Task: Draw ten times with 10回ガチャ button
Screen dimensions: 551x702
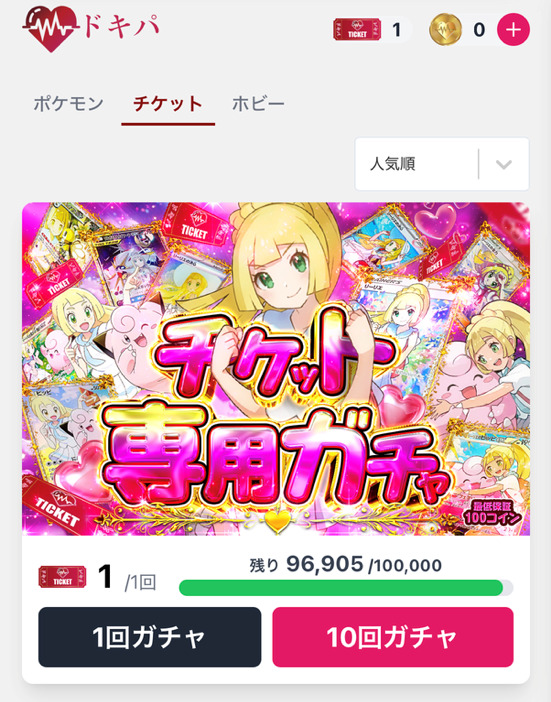Action: pos(393,637)
